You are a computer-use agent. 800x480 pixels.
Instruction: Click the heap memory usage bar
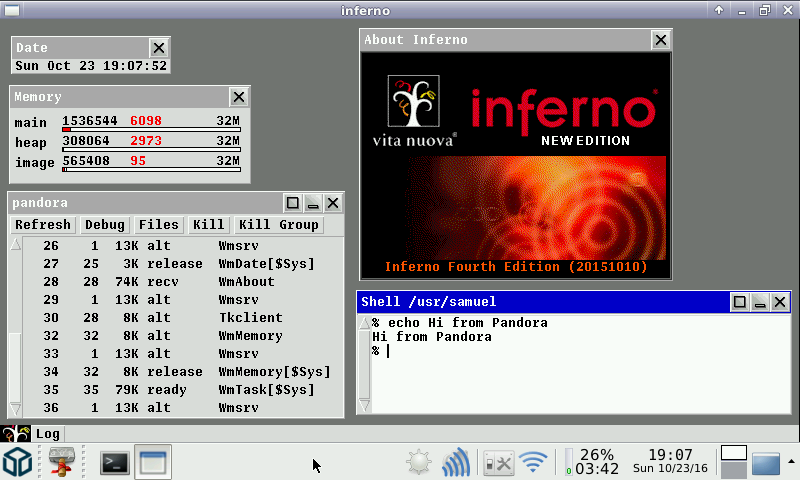point(152,149)
